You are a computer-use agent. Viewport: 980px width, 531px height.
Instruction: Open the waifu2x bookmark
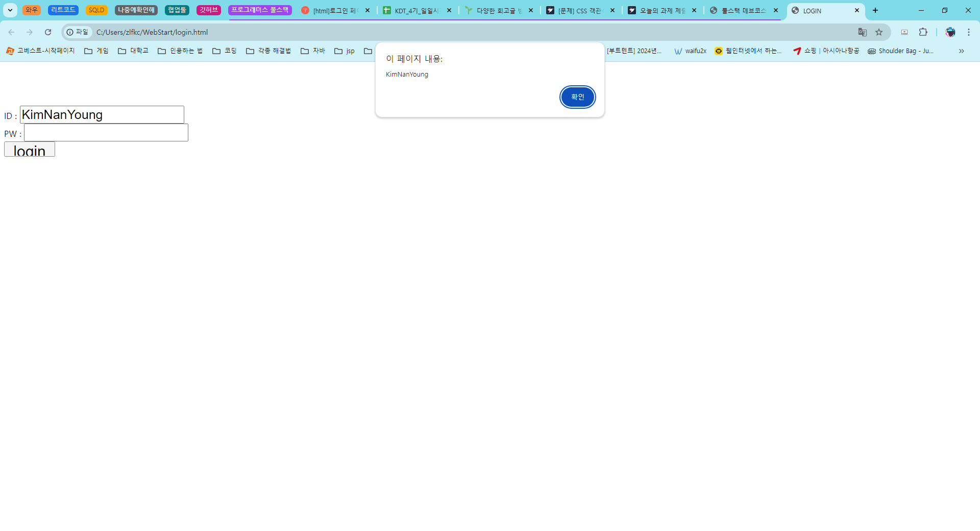(x=690, y=51)
